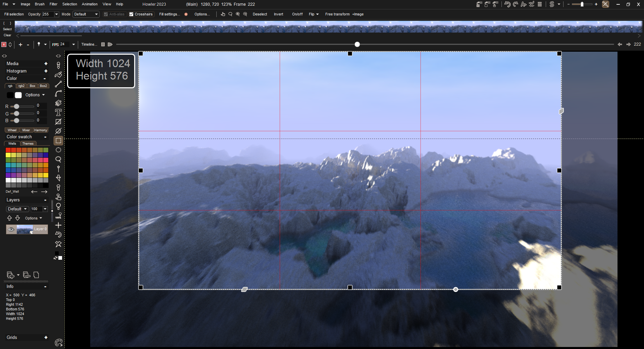
Task: Open the FPS dropdown arrow
Action: click(x=73, y=44)
